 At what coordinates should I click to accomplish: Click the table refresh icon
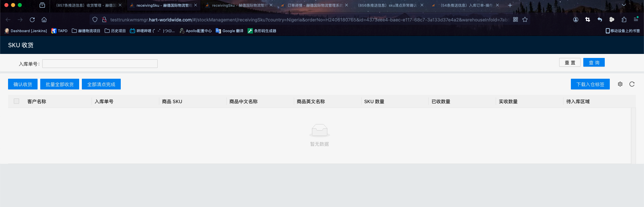point(632,84)
